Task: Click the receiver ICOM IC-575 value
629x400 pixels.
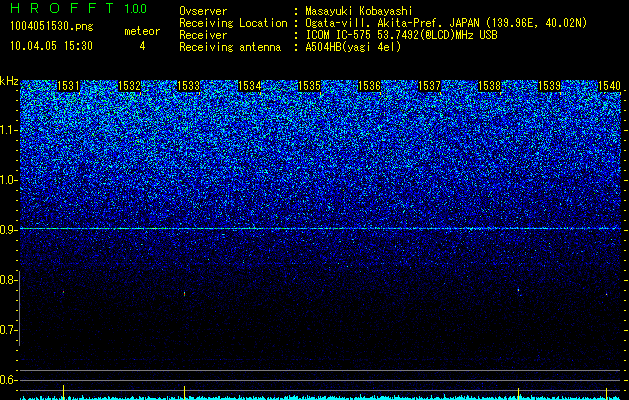Action: (x=401, y=35)
